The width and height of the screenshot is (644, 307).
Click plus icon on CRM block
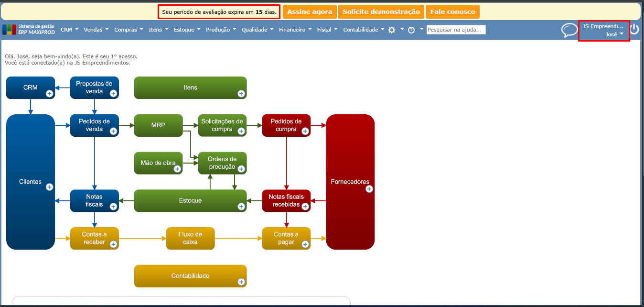coord(49,94)
